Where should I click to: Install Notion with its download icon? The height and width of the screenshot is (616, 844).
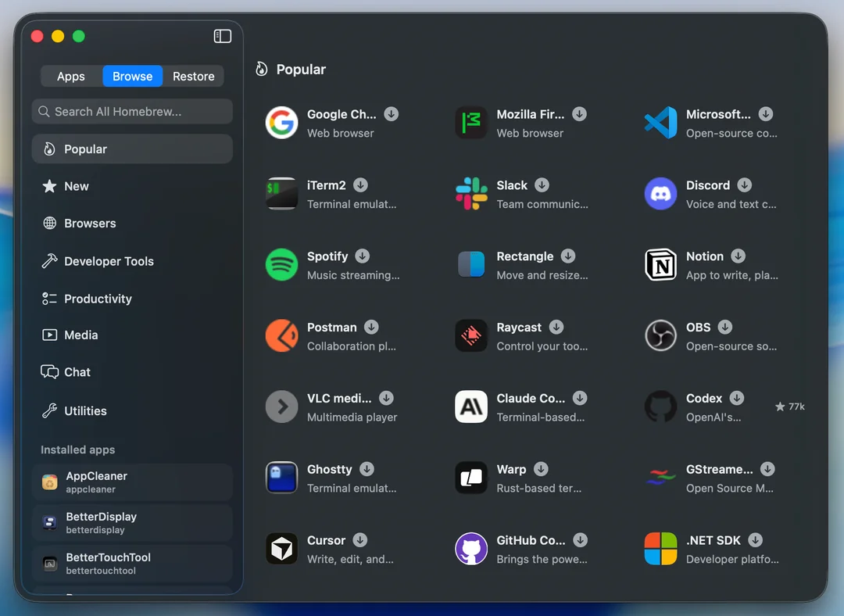[x=738, y=256]
